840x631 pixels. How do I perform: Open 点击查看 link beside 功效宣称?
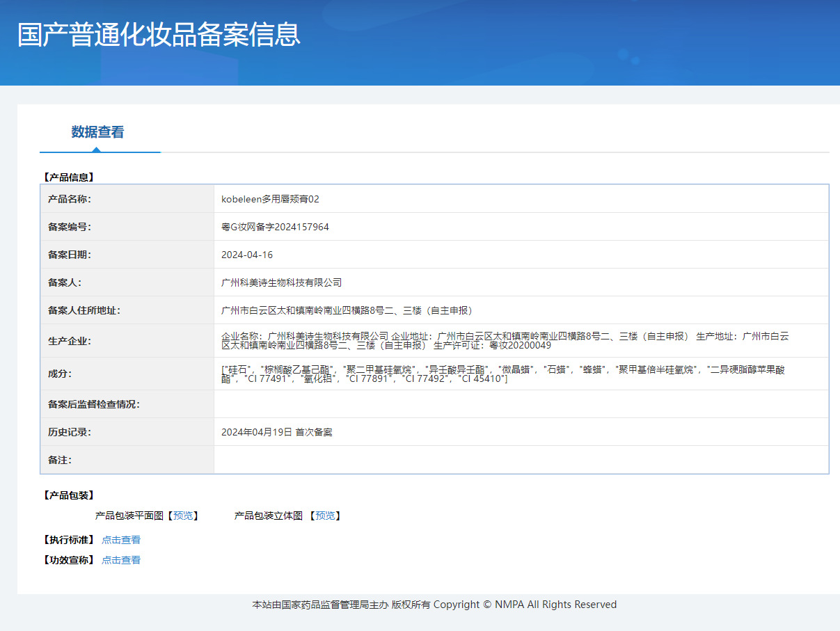coord(121,560)
